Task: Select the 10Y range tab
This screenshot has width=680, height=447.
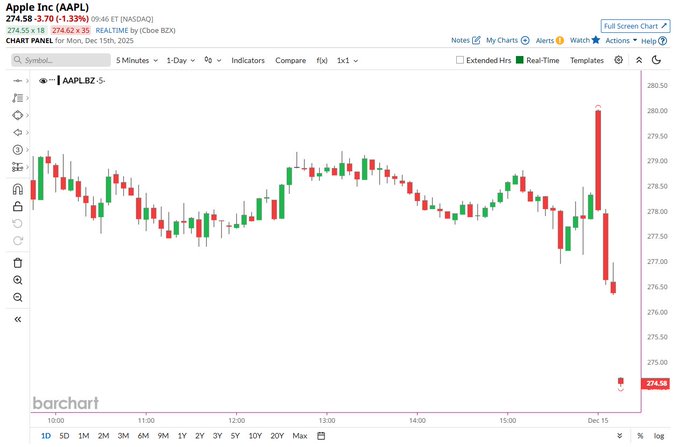Action: [x=255, y=436]
